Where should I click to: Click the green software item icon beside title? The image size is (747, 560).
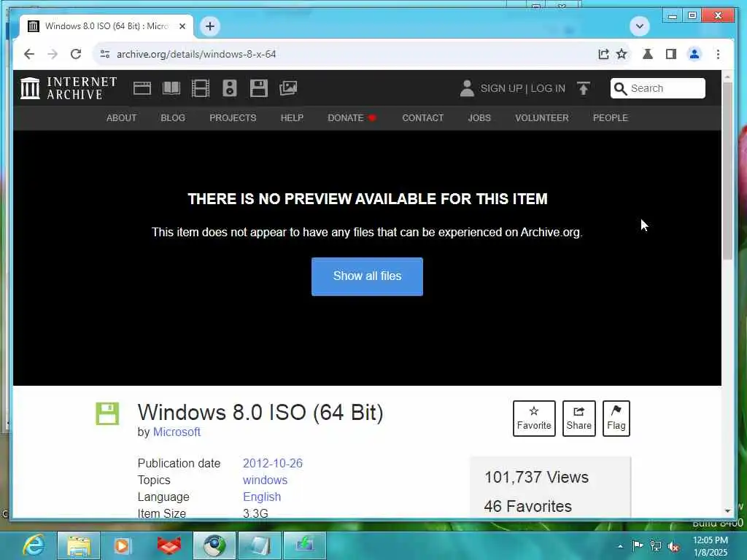click(x=107, y=413)
